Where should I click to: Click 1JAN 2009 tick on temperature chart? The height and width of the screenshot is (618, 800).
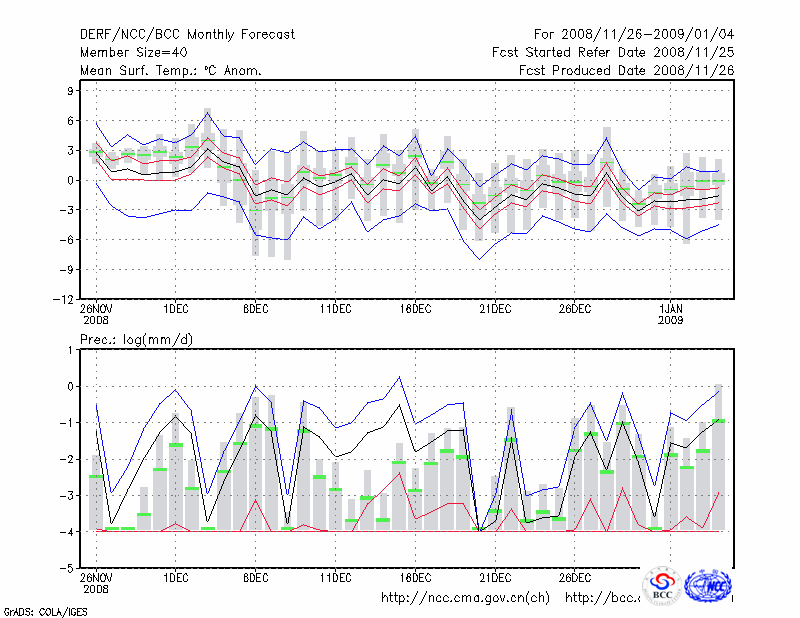click(x=673, y=314)
